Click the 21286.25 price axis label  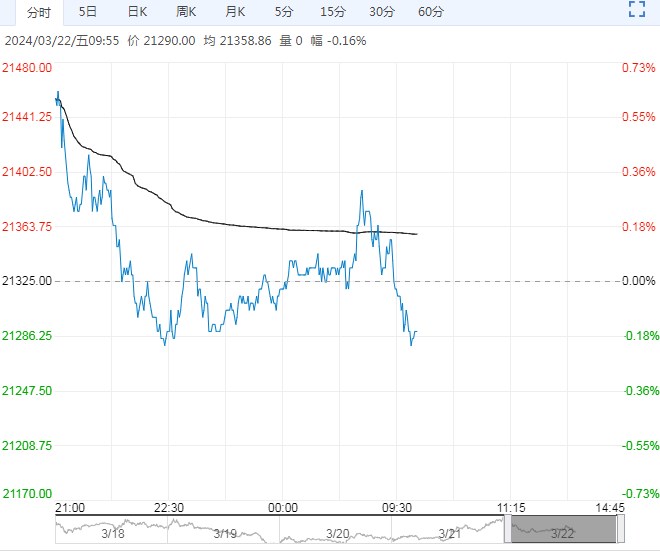pos(27,336)
